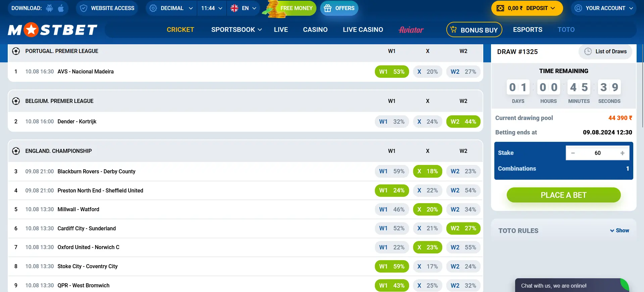Select X 25% for QPR - West Bromwich
The width and height of the screenshot is (644, 292).
tap(428, 286)
